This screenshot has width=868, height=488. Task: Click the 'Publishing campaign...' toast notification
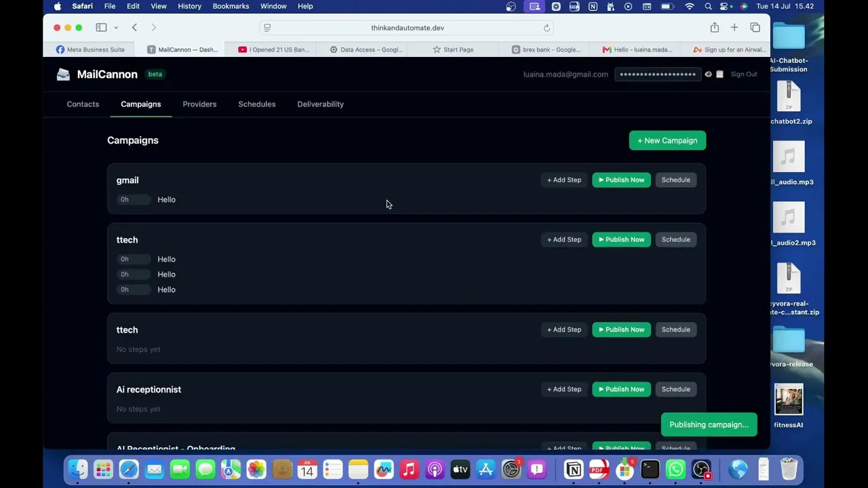[x=709, y=425]
